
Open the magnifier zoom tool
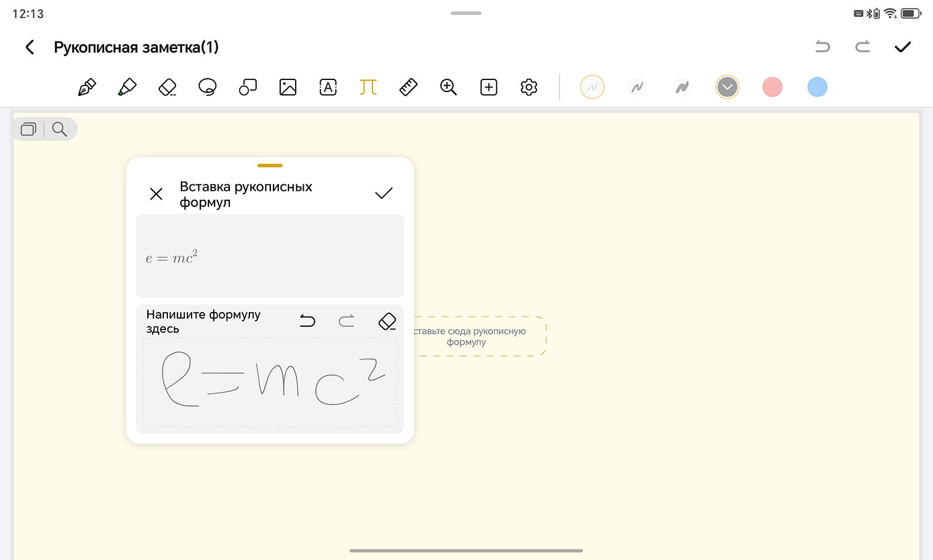(x=448, y=87)
